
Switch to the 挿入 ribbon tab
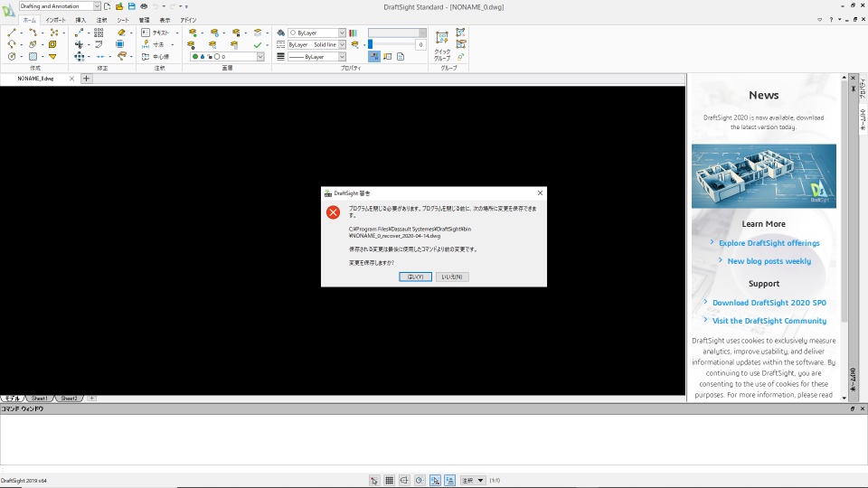80,20
